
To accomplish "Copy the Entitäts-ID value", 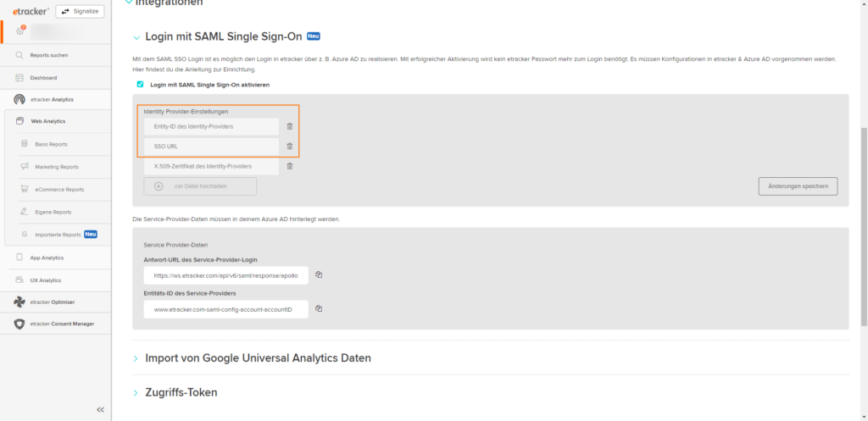I will (319, 308).
